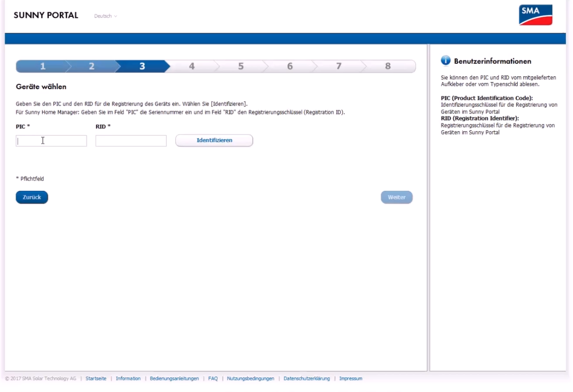Continue with the Weiter button
The width and height of the screenshot is (573, 392).
[x=397, y=197]
